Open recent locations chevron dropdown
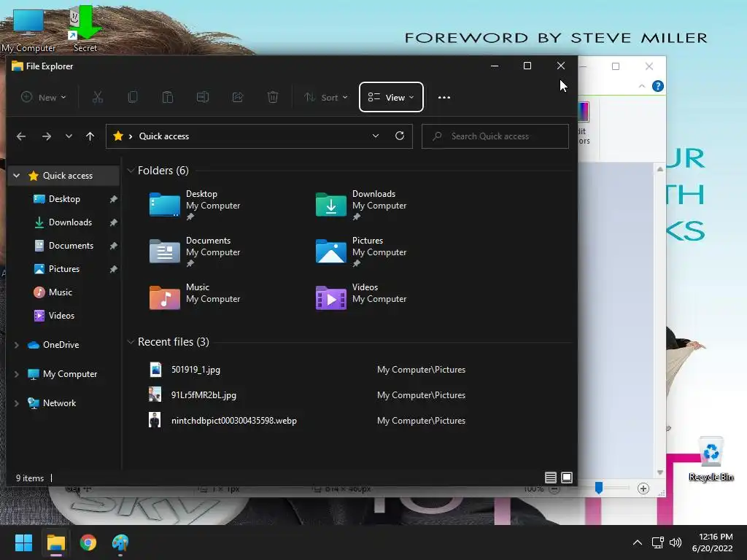This screenshot has height=560, width=747. pos(69,136)
